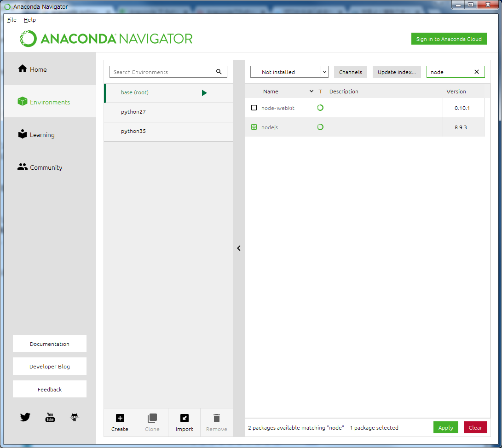This screenshot has height=448, width=502.
Task: Select the Environments tab
Action: point(50,102)
